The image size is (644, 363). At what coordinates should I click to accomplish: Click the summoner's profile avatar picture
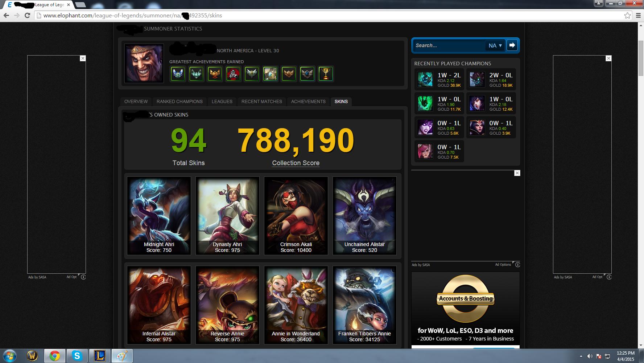click(x=144, y=64)
